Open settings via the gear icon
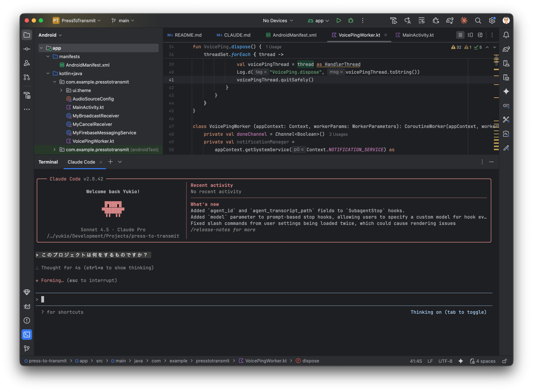 pos(492,20)
